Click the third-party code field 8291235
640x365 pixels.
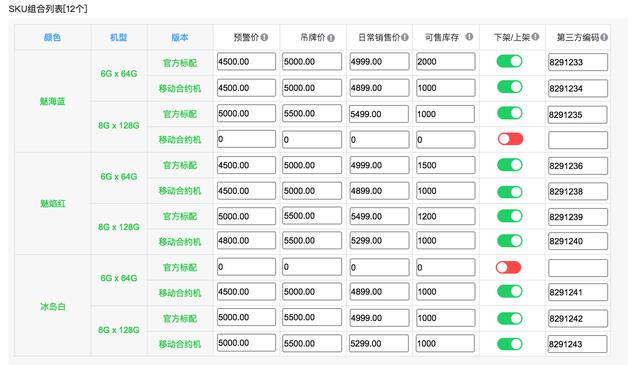pos(578,115)
